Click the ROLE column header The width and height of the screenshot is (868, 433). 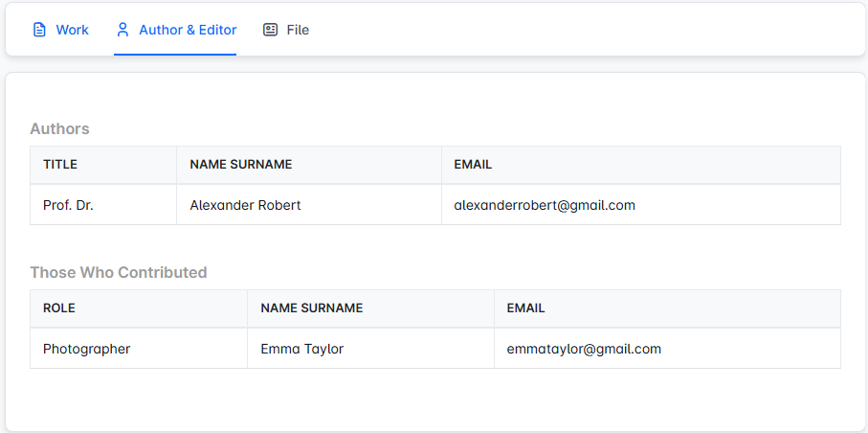pos(59,308)
